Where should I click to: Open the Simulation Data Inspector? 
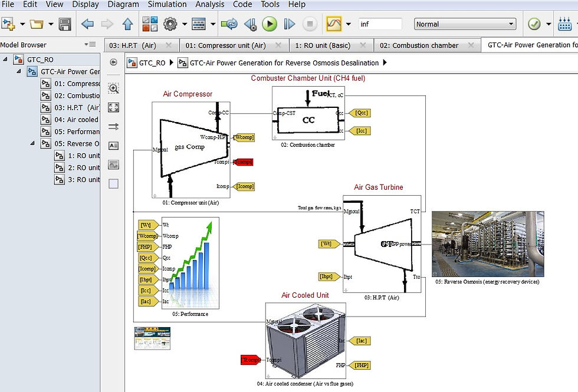334,24
